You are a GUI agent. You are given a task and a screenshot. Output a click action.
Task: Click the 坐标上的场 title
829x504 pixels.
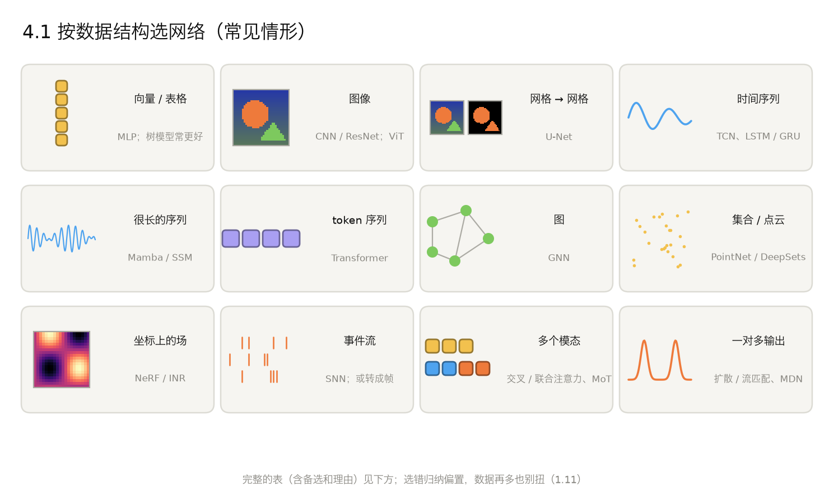coord(160,341)
